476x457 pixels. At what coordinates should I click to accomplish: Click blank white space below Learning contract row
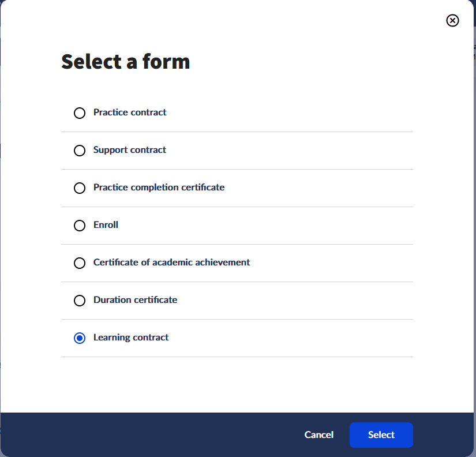point(237,384)
